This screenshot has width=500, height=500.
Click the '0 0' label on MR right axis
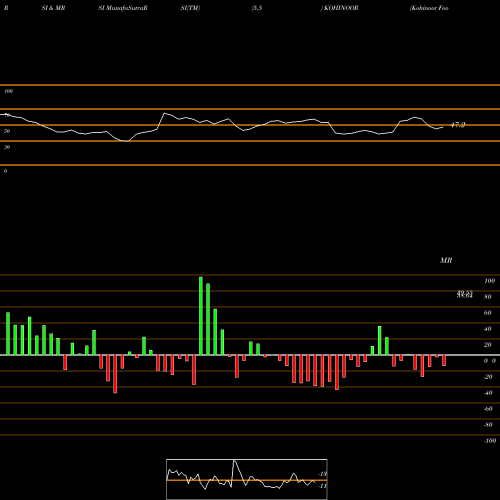490,361
